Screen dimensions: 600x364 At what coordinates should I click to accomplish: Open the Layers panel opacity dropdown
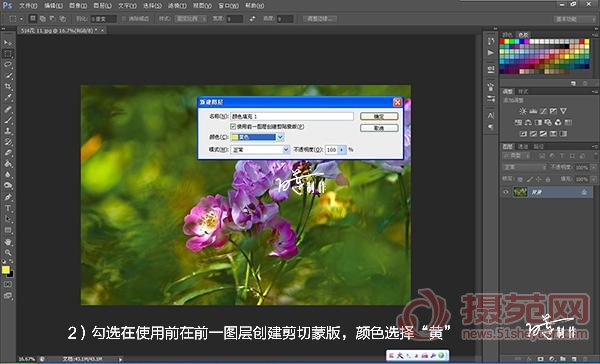point(592,167)
